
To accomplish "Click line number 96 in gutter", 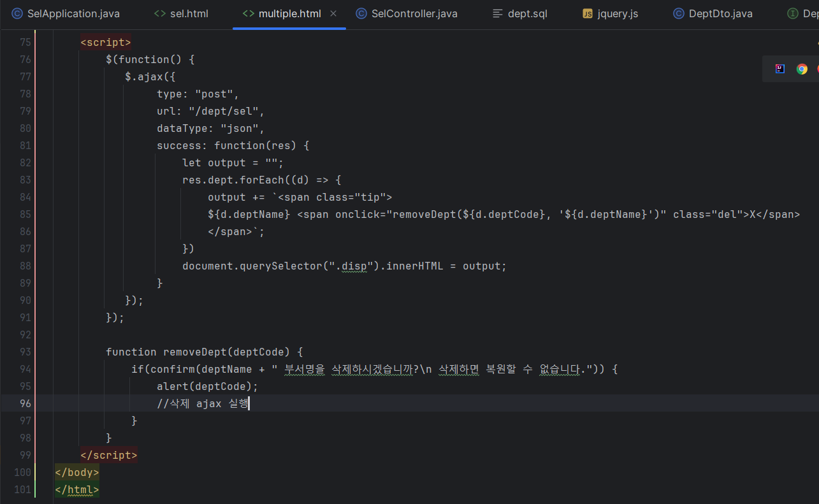I will coord(25,403).
